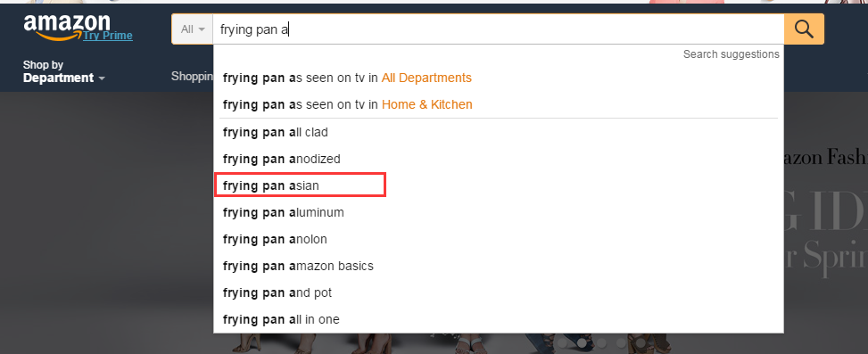Click inside the search text field

[x=498, y=29]
